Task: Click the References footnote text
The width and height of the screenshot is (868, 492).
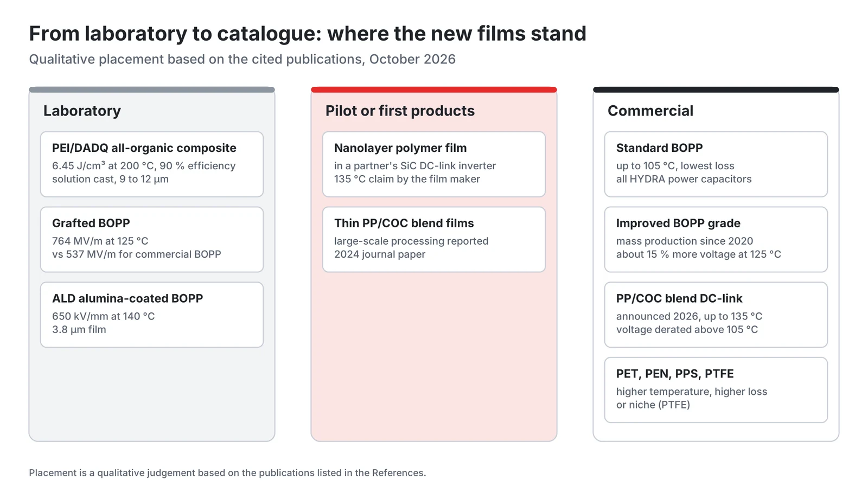Action: (227, 473)
